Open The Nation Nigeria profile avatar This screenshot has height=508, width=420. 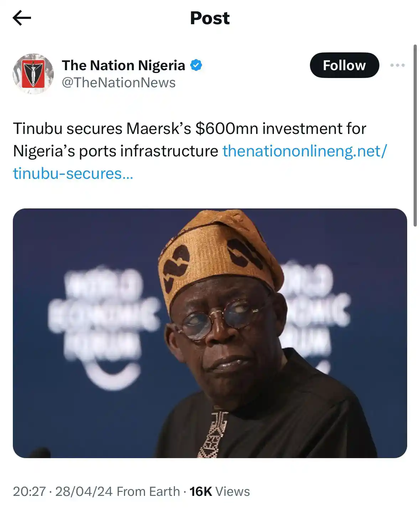(33, 74)
